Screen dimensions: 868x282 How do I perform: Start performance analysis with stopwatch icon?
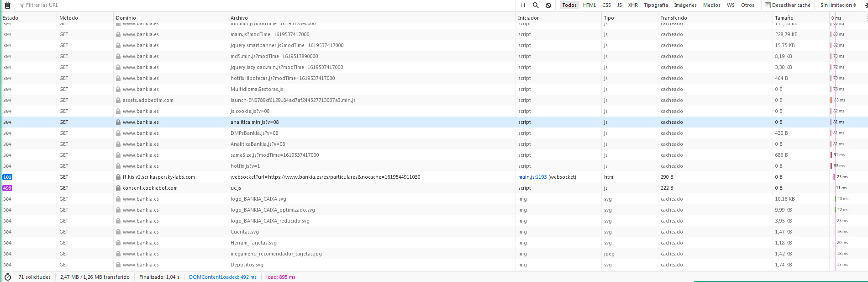coord(8,277)
